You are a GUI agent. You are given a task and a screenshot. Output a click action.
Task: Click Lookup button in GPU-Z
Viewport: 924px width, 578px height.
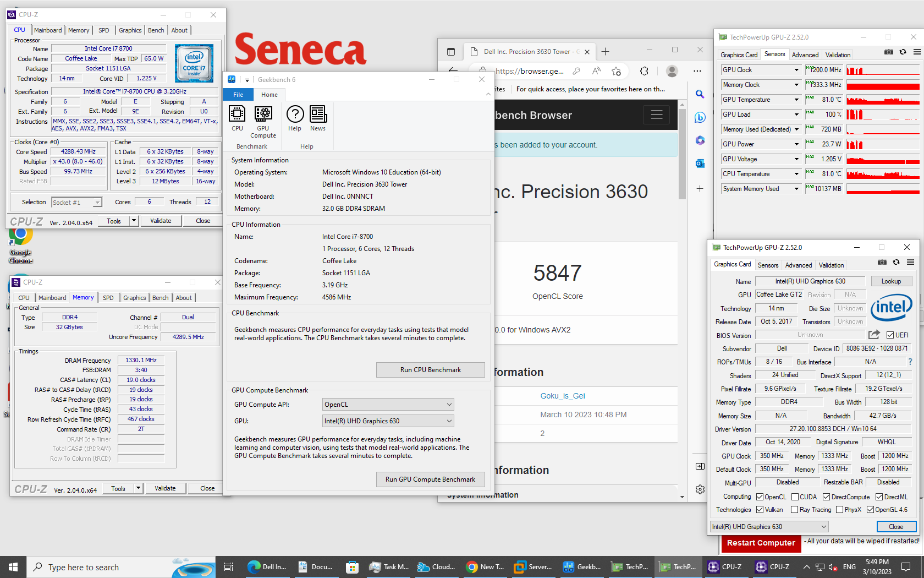[x=891, y=281]
